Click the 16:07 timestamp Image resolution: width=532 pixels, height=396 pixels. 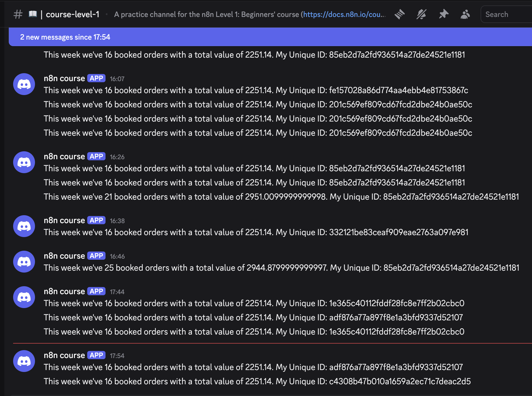click(117, 79)
